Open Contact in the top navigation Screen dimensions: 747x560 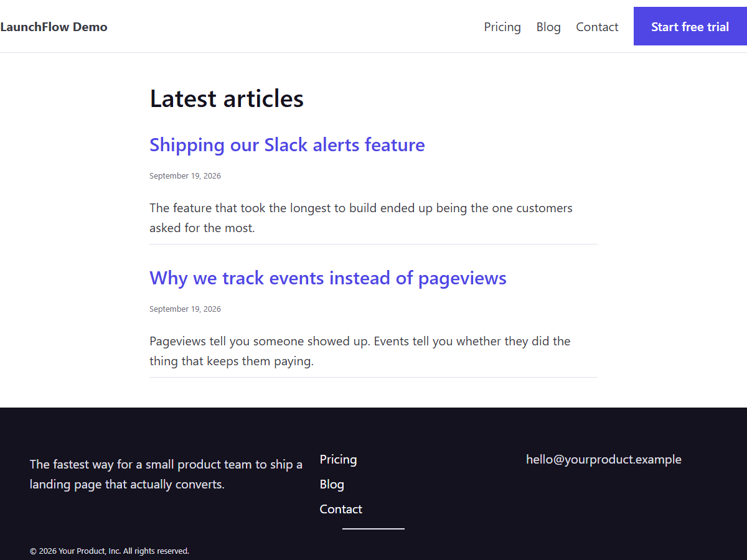click(597, 27)
